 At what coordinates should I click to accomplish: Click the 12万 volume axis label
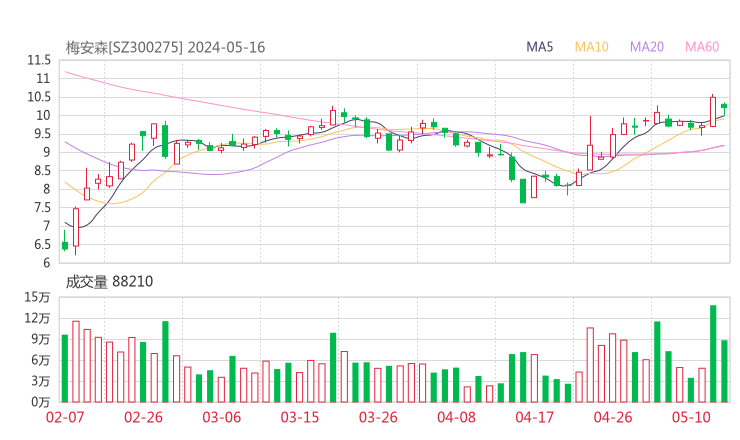pos(37,318)
